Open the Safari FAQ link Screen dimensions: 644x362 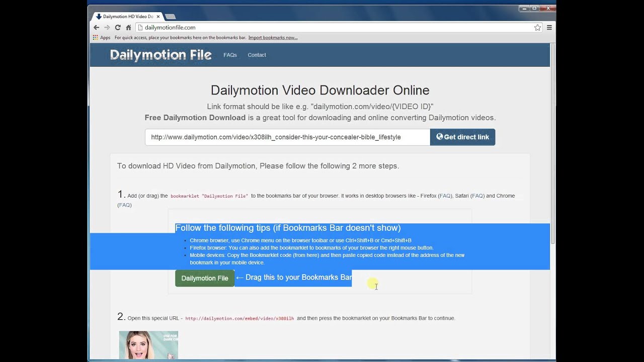(477, 196)
